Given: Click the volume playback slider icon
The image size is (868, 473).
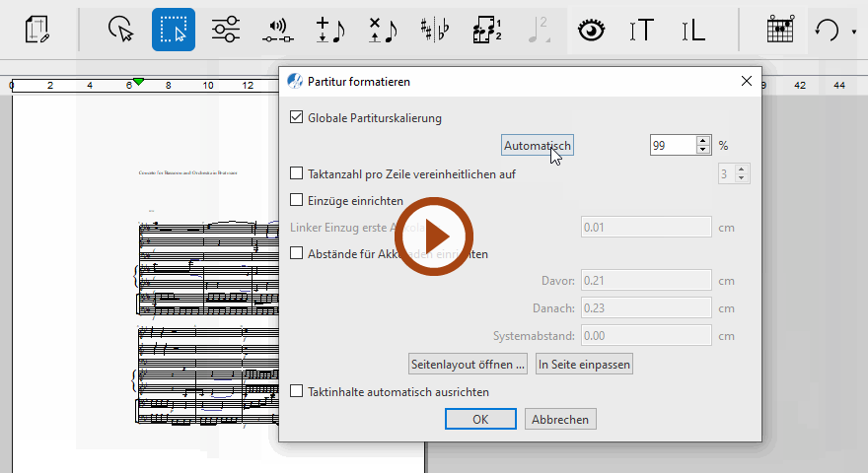Looking at the screenshot, I should coord(278,30).
